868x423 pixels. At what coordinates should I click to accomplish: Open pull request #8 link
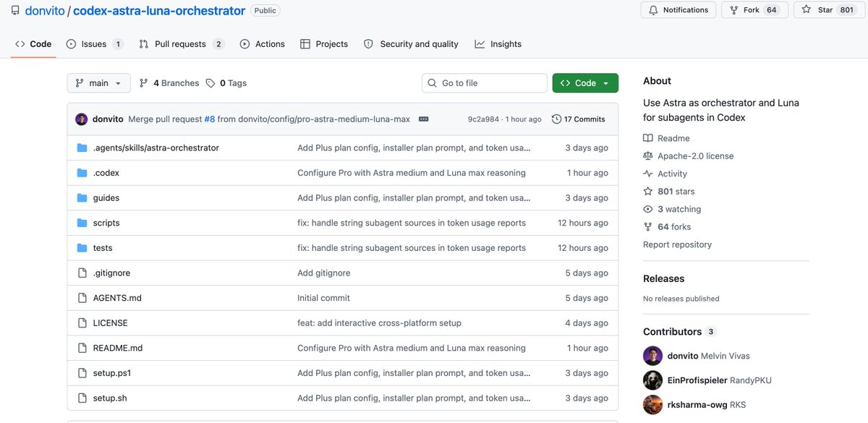[x=210, y=119]
